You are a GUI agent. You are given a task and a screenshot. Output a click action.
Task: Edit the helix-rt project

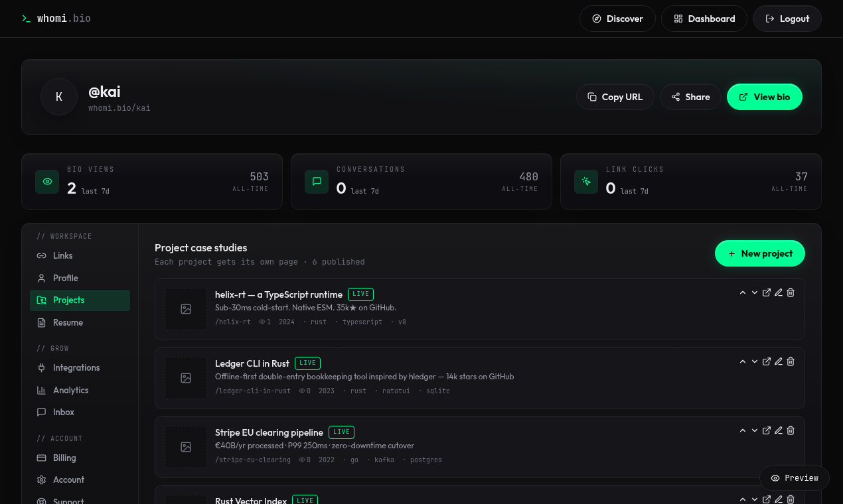(779, 292)
